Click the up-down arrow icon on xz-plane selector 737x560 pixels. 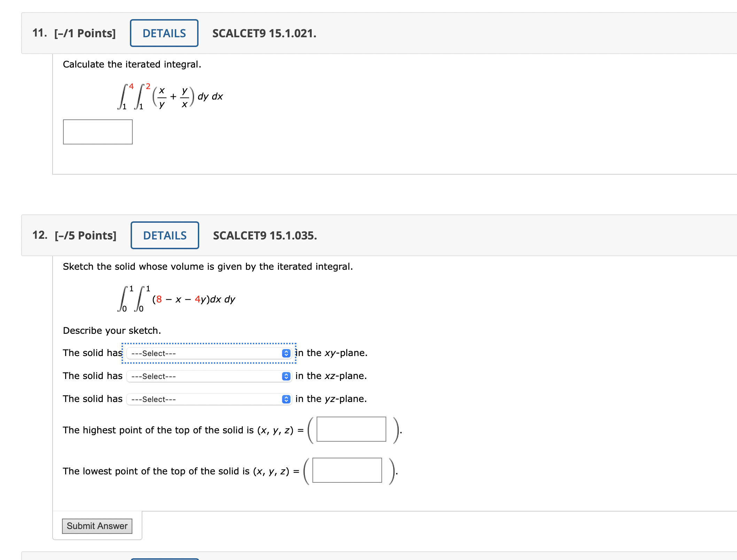point(286,376)
